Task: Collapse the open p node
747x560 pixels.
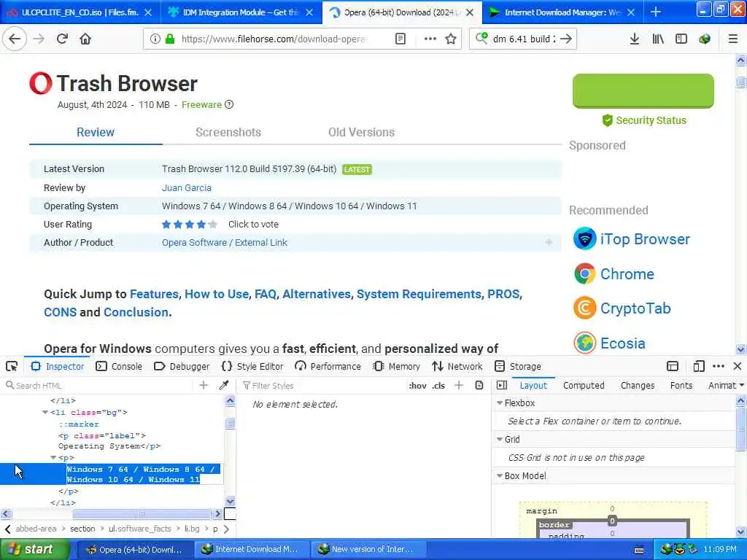Action: tap(53, 458)
